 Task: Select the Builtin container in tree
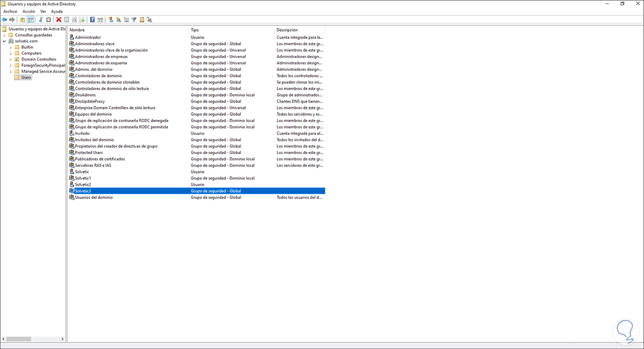coord(27,47)
